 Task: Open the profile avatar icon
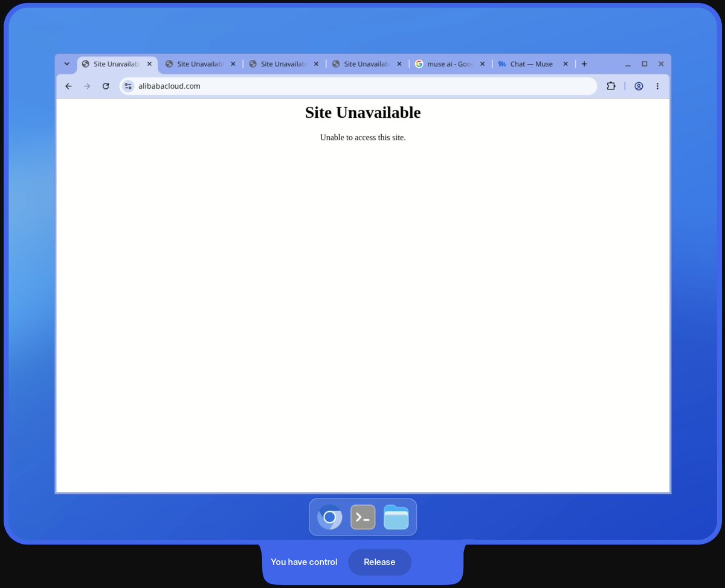click(x=639, y=86)
